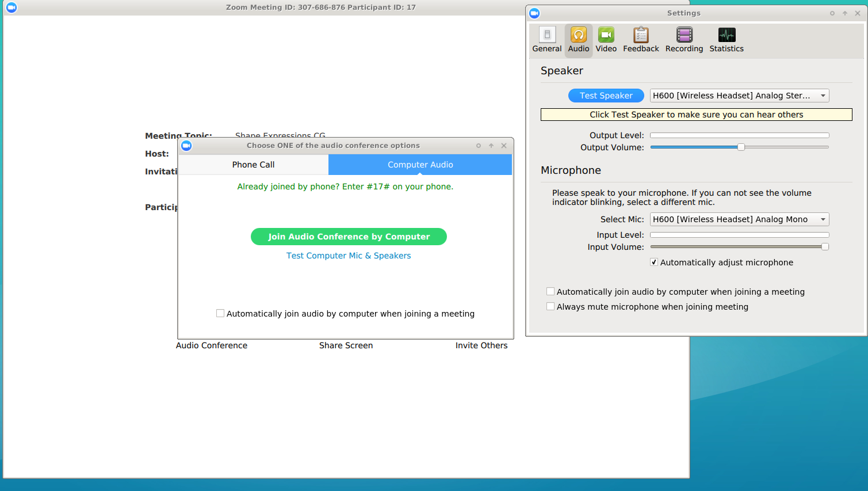Image resolution: width=868 pixels, height=491 pixels.
Task: Click the Output Volume slider handle
Action: click(741, 147)
